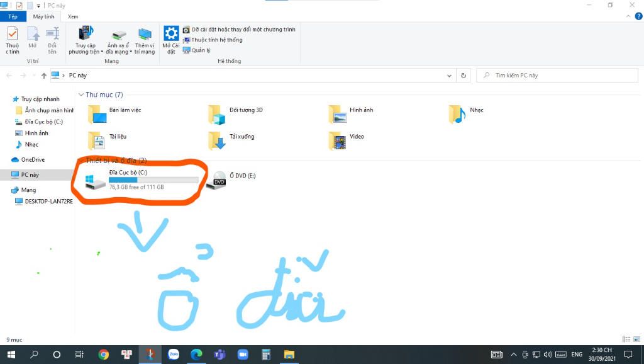This screenshot has width=644, height=364.
Task: Go back with the back arrow
Action: click(x=9, y=76)
